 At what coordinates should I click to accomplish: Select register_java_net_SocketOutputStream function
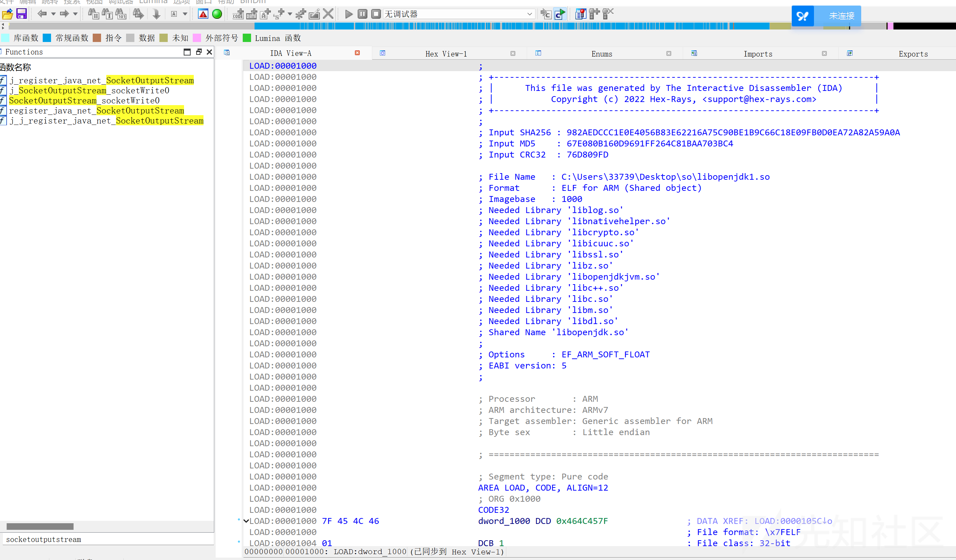pyautogui.click(x=96, y=111)
